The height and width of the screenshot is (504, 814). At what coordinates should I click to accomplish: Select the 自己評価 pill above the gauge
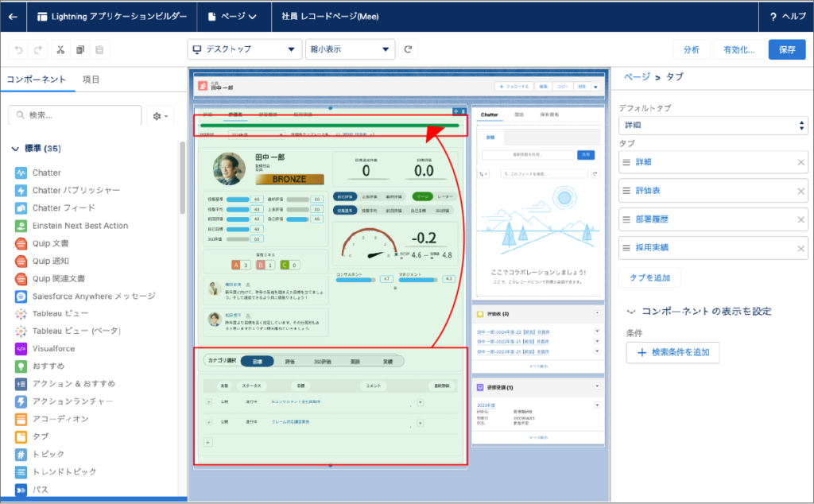coord(345,196)
